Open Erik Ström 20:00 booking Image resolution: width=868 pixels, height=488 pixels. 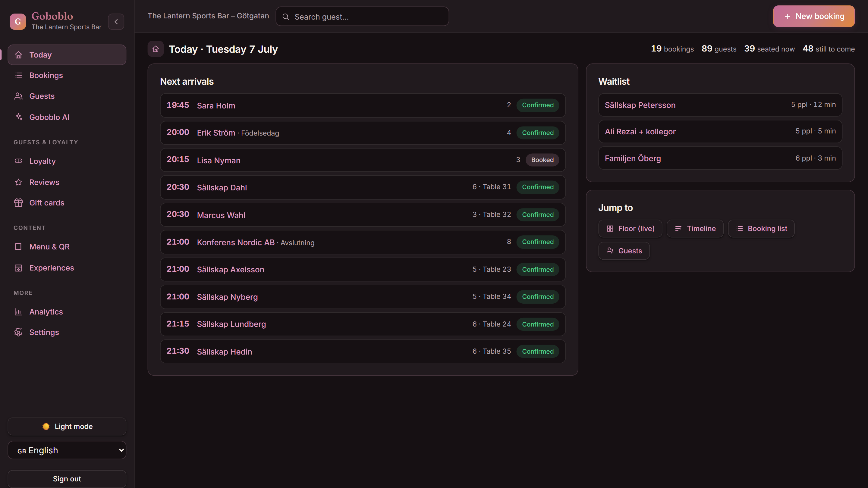tap(363, 133)
